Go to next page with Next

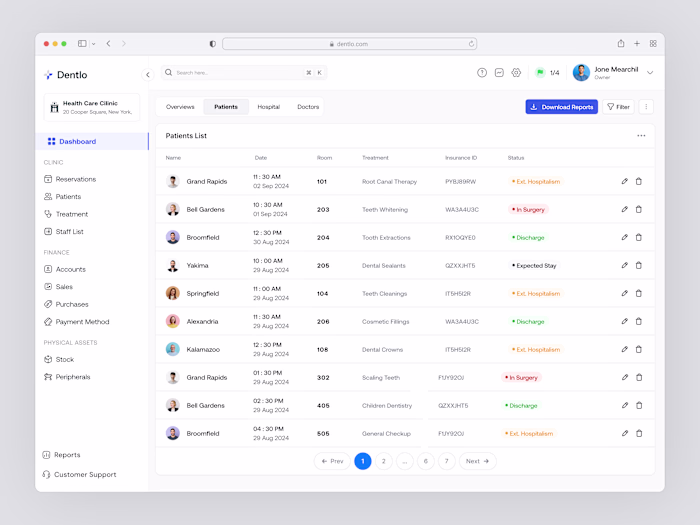477,461
